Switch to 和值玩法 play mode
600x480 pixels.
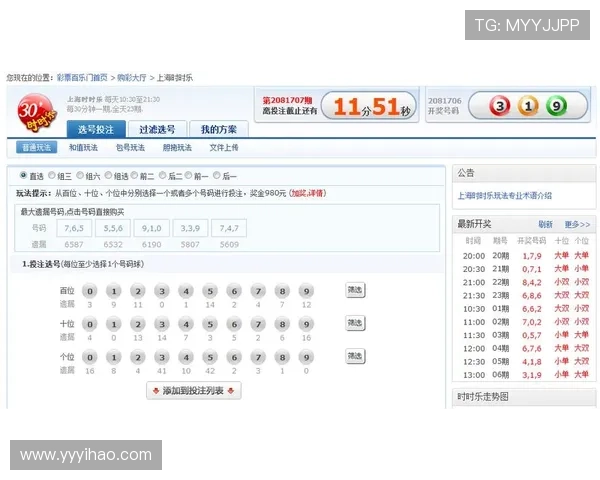click(x=83, y=147)
